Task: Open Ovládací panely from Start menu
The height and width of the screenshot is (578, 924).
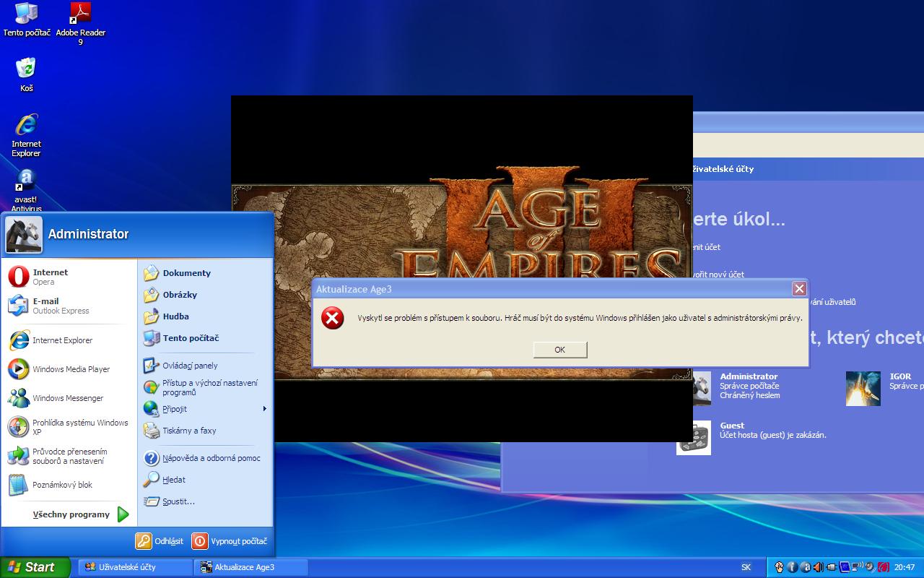Action: (189, 366)
